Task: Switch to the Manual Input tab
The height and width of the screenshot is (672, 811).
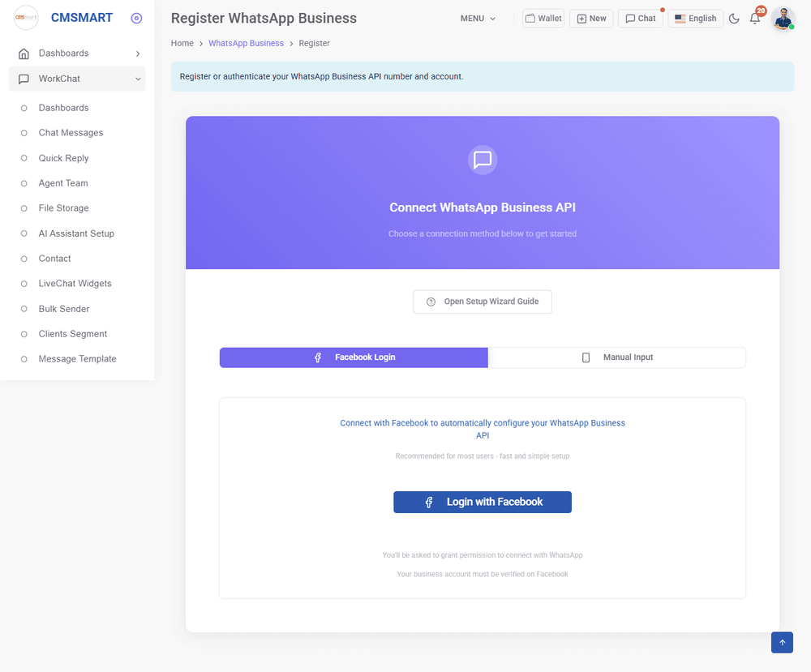Action: pyautogui.click(x=616, y=357)
